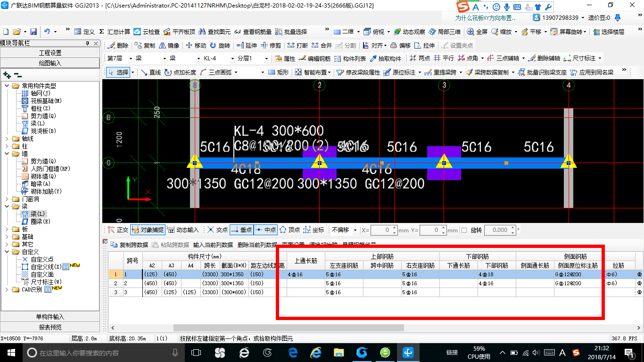Toggle 垂点 perpendicular snap
Screen dimensions: 644x362
241,230
